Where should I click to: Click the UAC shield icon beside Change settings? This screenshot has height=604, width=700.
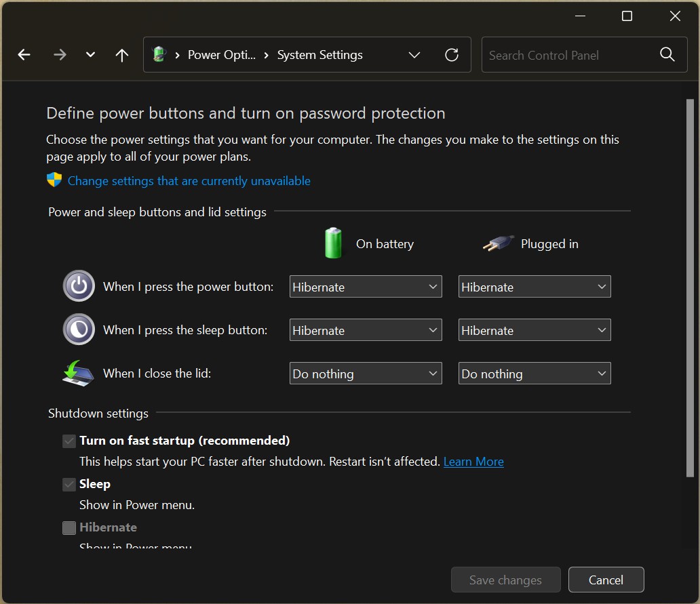[x=54, y=180]
